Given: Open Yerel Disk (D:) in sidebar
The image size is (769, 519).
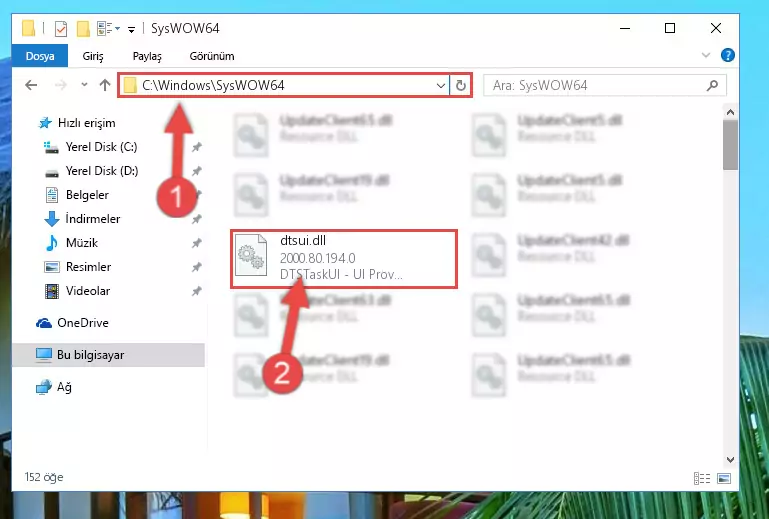Looking at the screenshot, I should [102, 171].
